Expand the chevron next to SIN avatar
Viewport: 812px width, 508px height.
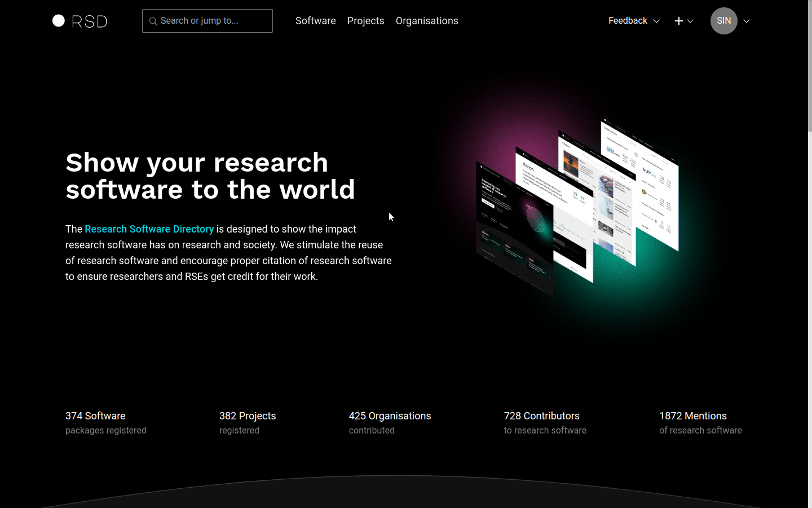[747, 21]
